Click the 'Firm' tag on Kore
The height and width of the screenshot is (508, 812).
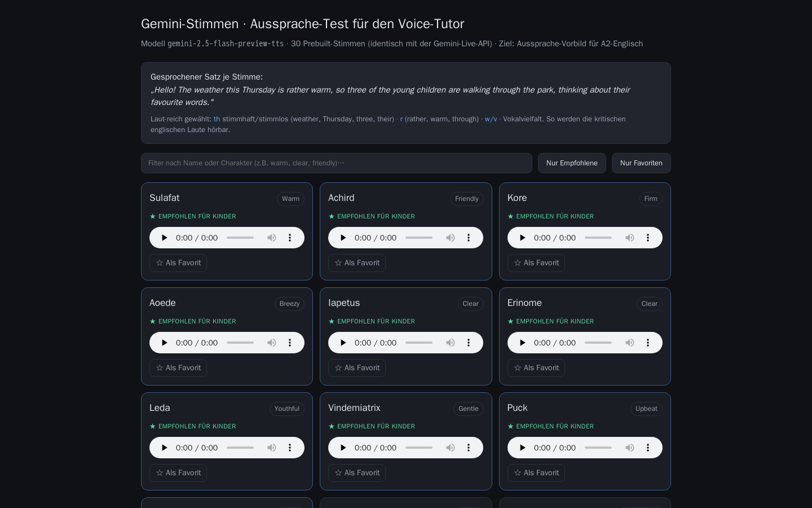coord(651,199)
